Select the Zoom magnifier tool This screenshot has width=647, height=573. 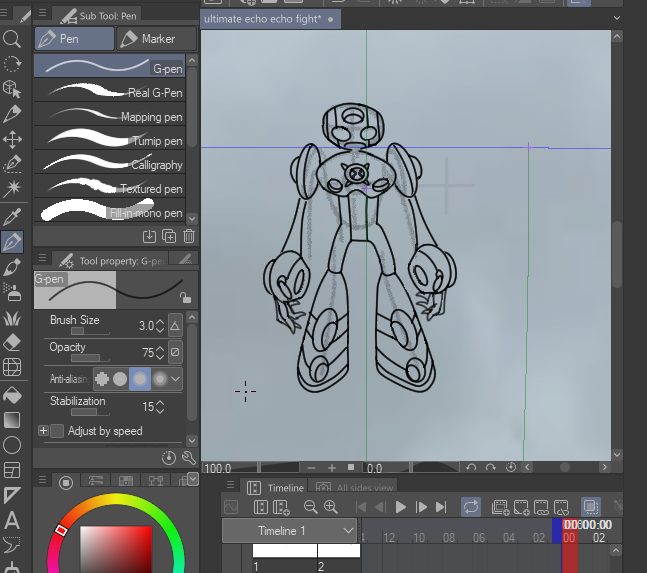coord(12,39)
